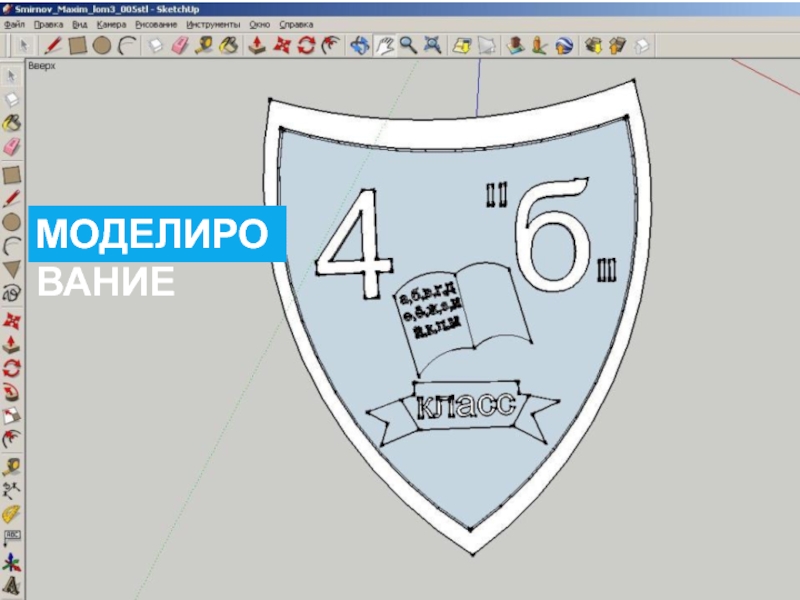The height and width of the screenshot is (600, 800).
Task: Choose the ABC Text label tool
Action: [12, 538]
